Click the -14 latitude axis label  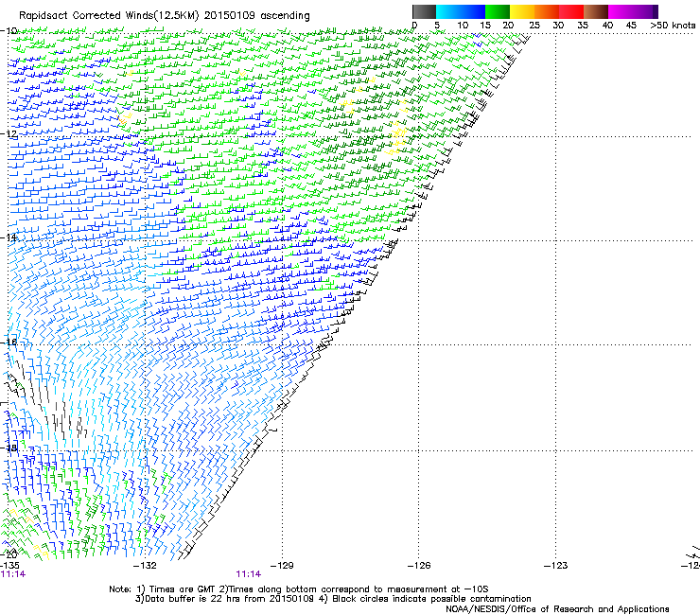pyautogui.click(x=9, y=237)
